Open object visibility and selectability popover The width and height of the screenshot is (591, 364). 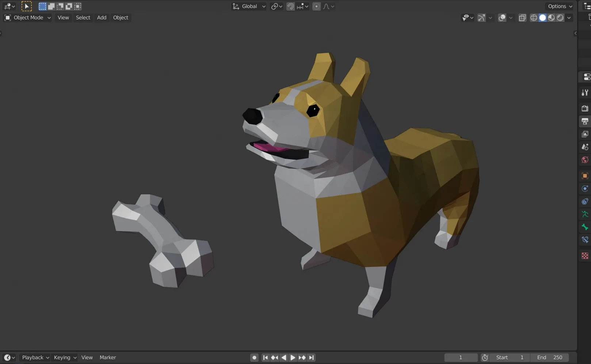(468, 18)
